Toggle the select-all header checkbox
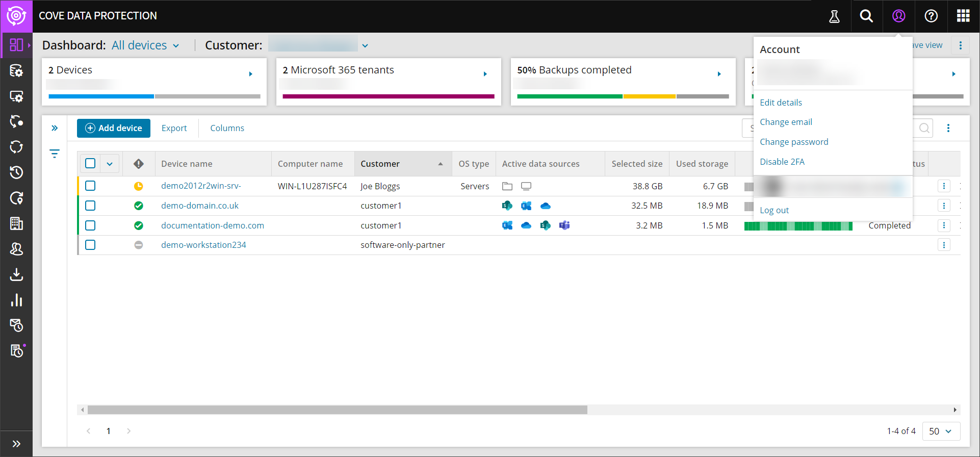Image resolution: width=980 pixels, height=457 pixels. click(90, 163)
